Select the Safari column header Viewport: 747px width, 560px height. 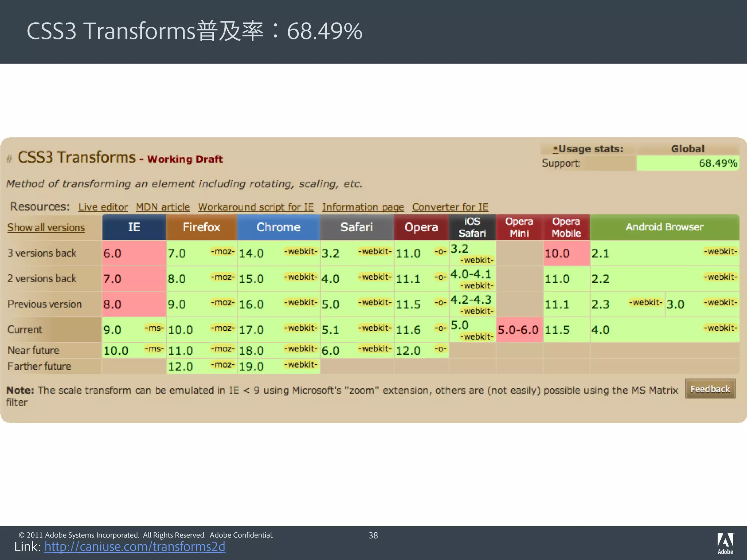click(x=357, y=227)
